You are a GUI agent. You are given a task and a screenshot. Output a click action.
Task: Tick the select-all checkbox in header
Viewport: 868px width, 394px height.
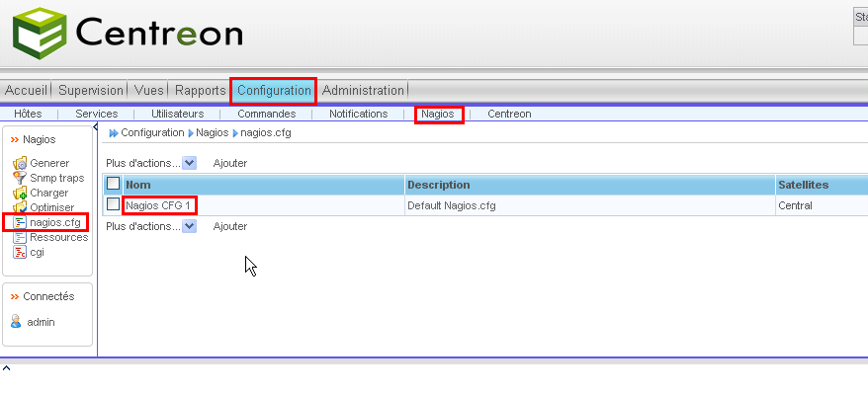(x=113, y=184)
